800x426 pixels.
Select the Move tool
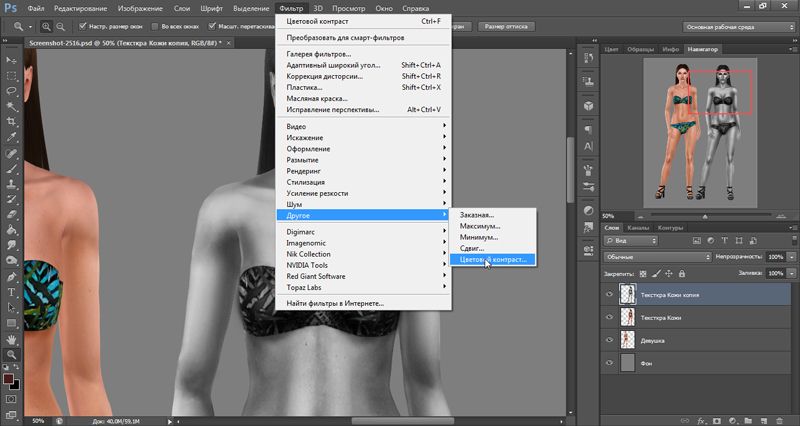tap(11, 60)
